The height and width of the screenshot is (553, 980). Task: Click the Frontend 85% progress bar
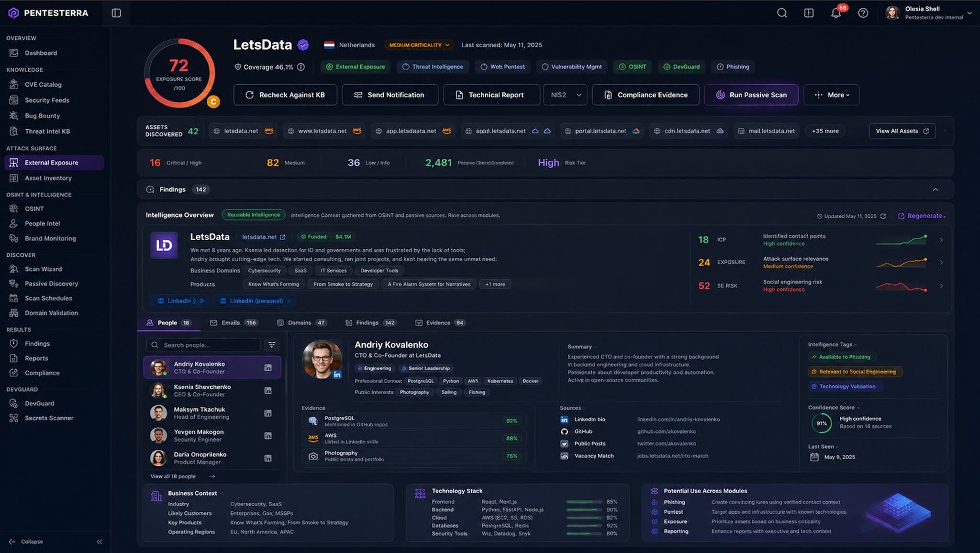pyautogui.click(x=584, y=502)
